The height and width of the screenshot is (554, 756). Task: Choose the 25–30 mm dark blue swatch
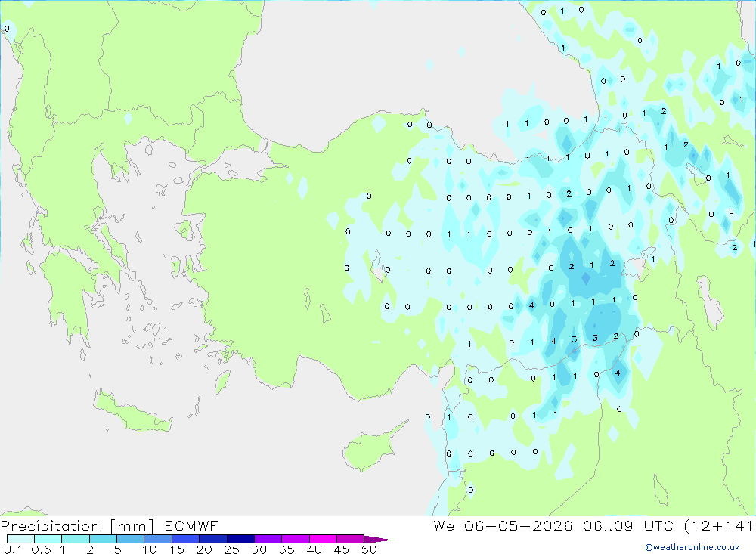pyautogui.click(x=240, y=539)
